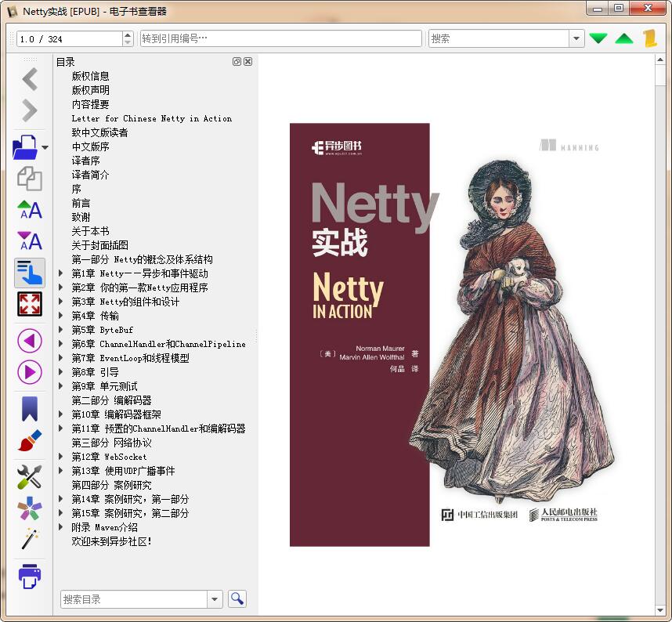Print the book with the printer icon

click(30, 576)
